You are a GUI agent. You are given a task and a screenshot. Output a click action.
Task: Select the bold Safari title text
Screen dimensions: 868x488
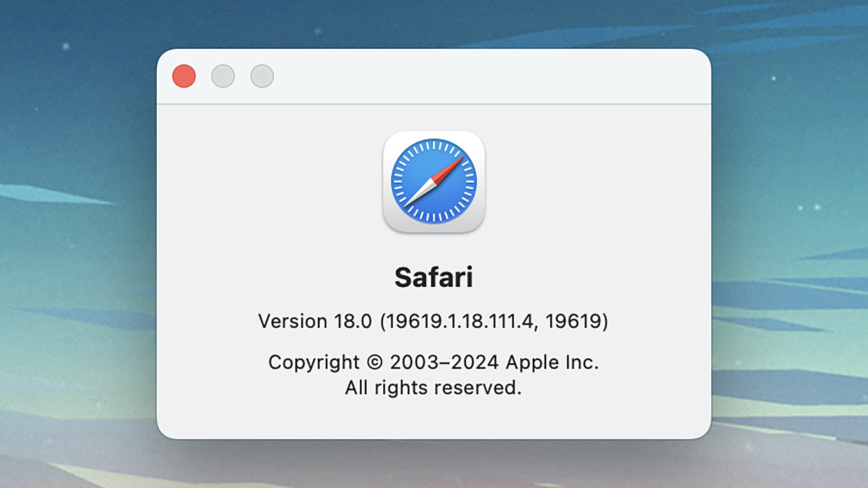pyautogui.click(x=434, y=277)
